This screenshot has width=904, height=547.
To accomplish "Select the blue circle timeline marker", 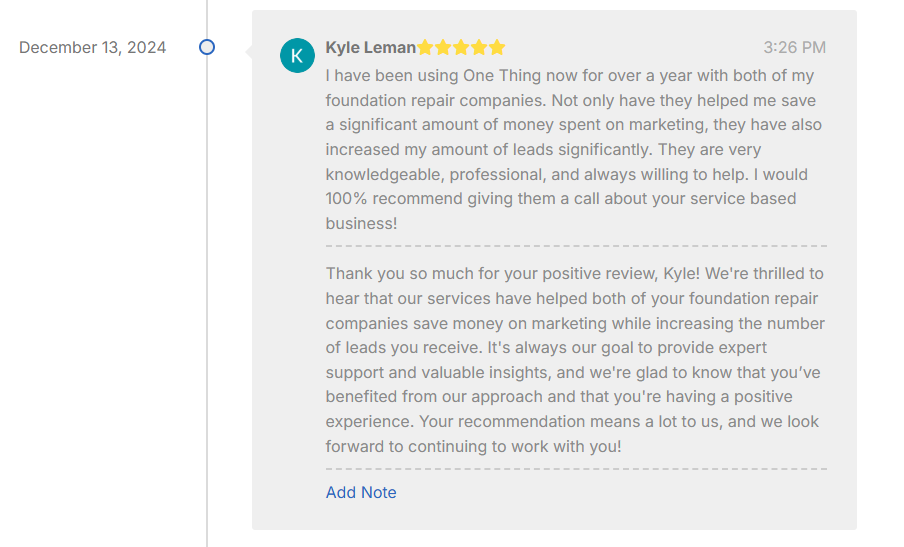I will click(207, 47).
